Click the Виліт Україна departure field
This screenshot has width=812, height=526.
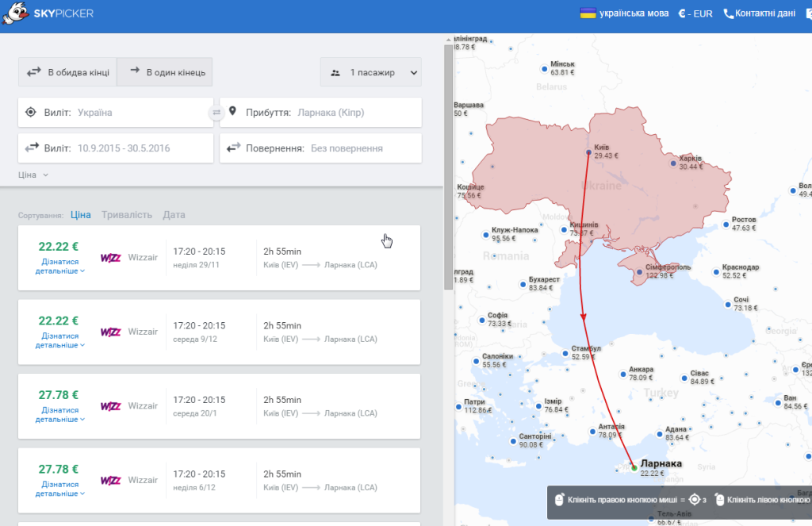pos(116,113)
